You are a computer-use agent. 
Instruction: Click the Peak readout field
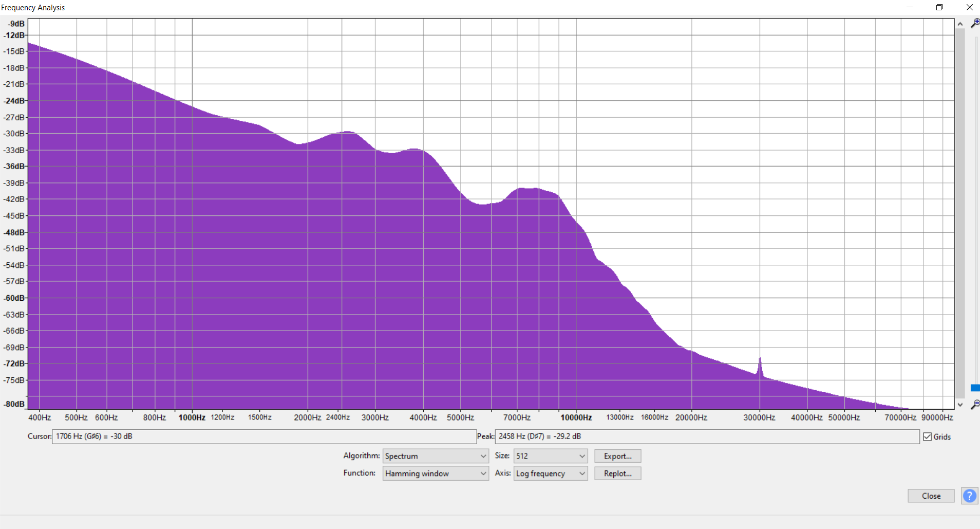[707, 436]
